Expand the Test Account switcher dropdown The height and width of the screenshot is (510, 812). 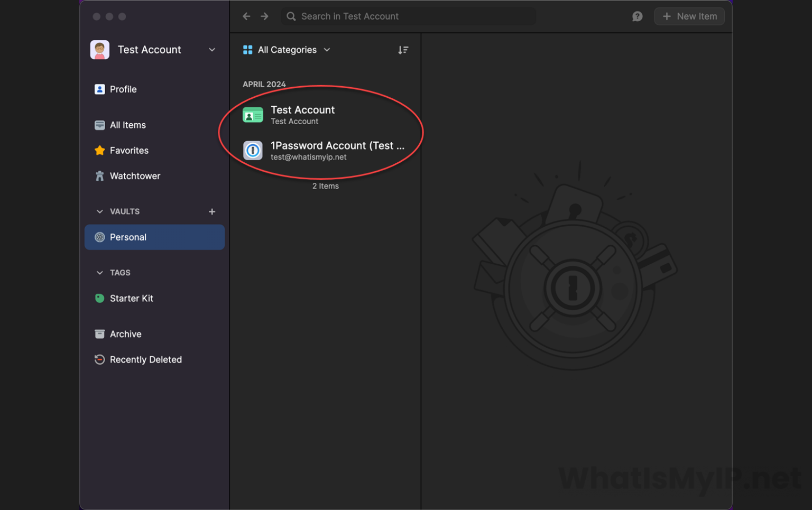pyautogui.click(x=211, y=50)
